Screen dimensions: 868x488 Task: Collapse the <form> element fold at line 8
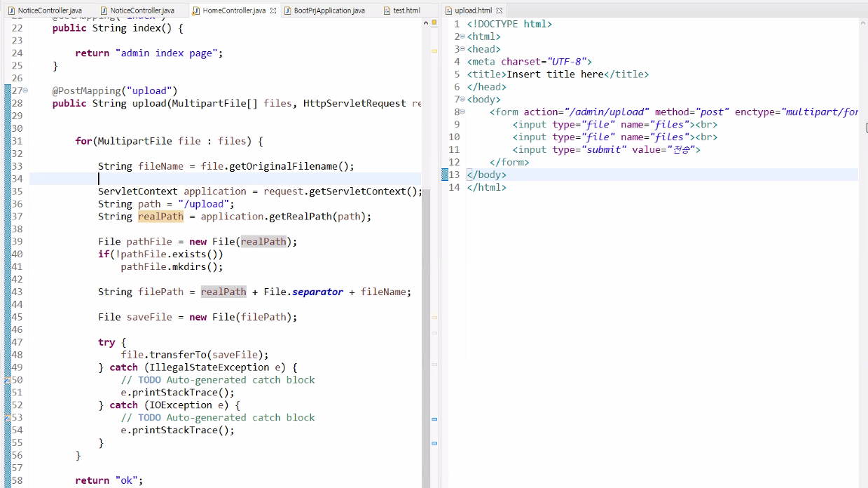(462, 112)
